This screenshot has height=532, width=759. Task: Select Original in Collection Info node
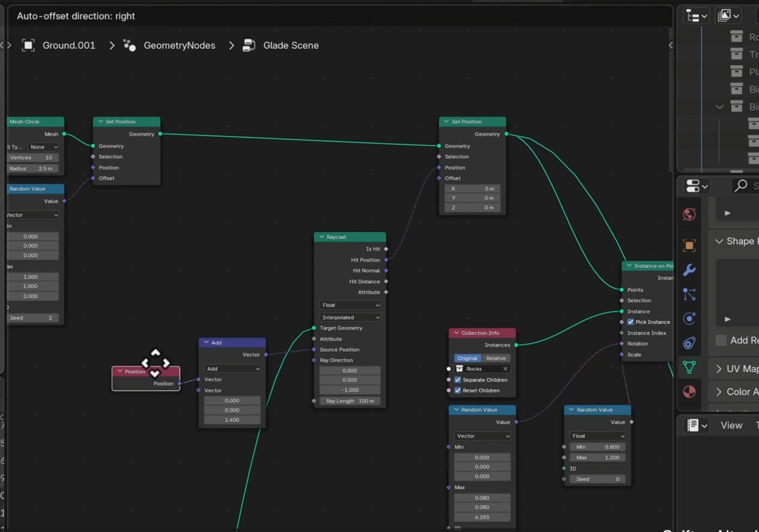[x=467, y=358]
